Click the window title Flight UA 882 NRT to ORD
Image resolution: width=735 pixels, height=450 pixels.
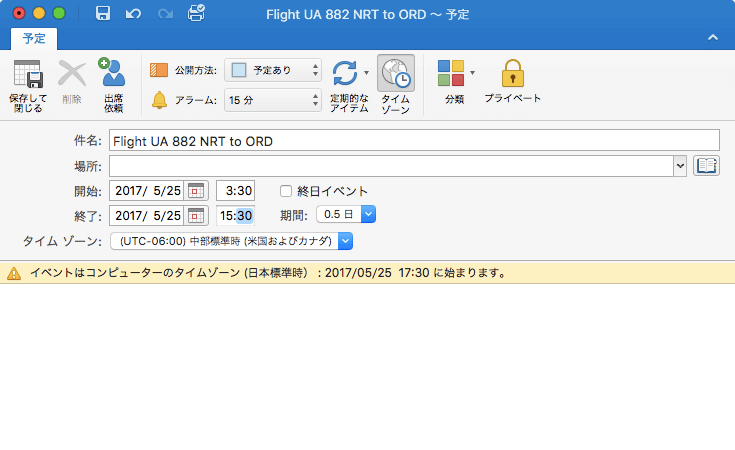346,15
